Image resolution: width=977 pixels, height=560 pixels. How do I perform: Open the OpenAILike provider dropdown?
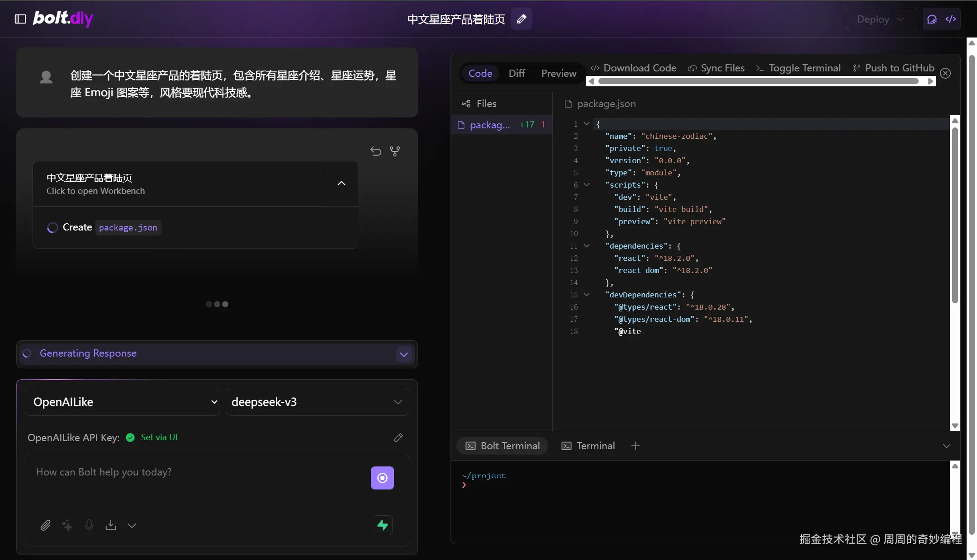pos(123,402)
